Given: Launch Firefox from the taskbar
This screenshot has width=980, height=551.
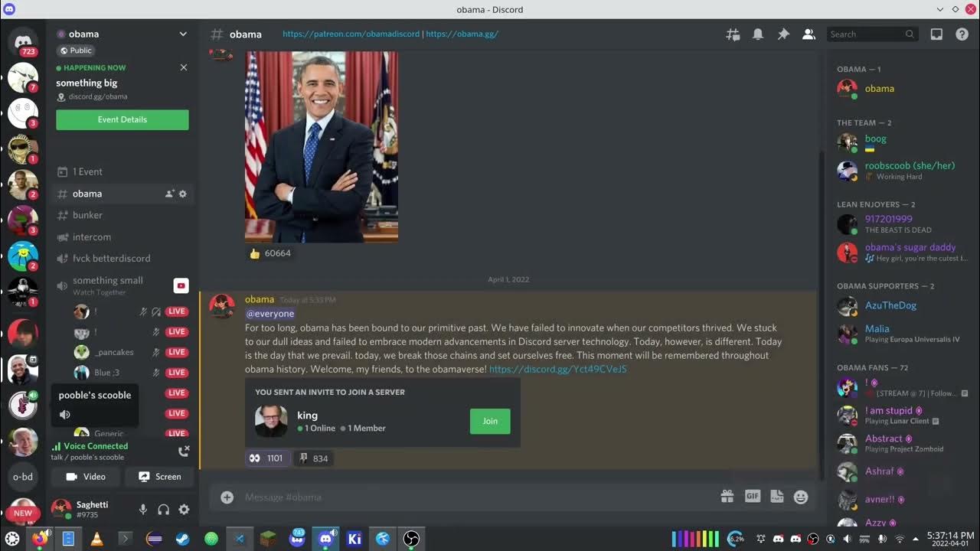Looking at the screenshot, I should (x=40, y=539).
